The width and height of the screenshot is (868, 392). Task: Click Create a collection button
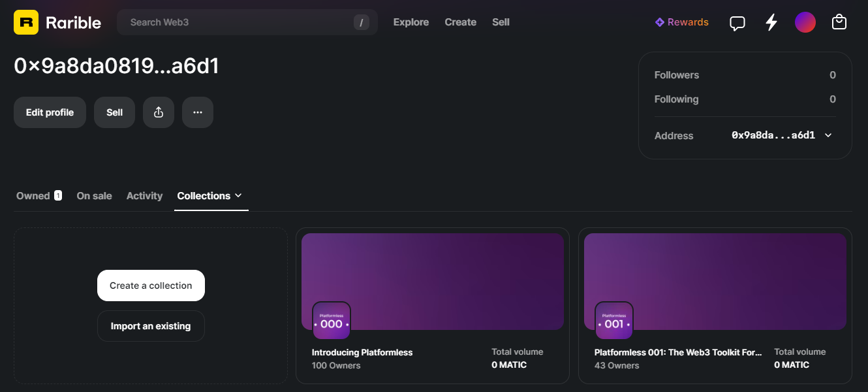tap(151, 286)
